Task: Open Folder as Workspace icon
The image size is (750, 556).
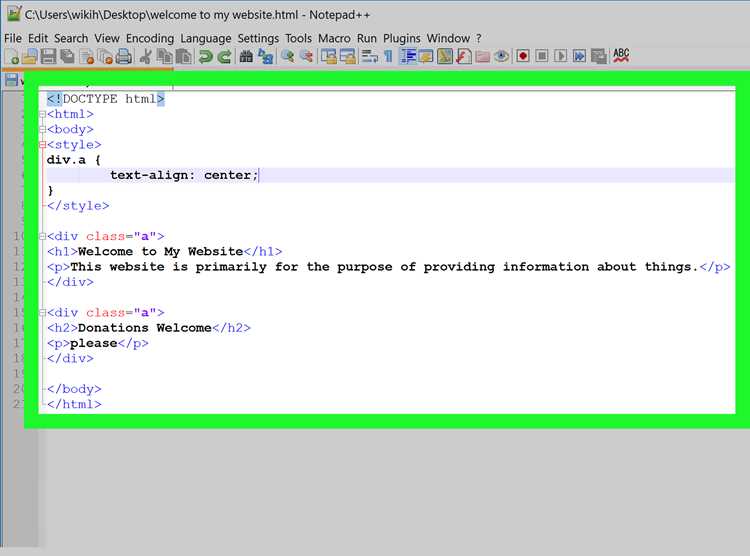Action: 483,56
